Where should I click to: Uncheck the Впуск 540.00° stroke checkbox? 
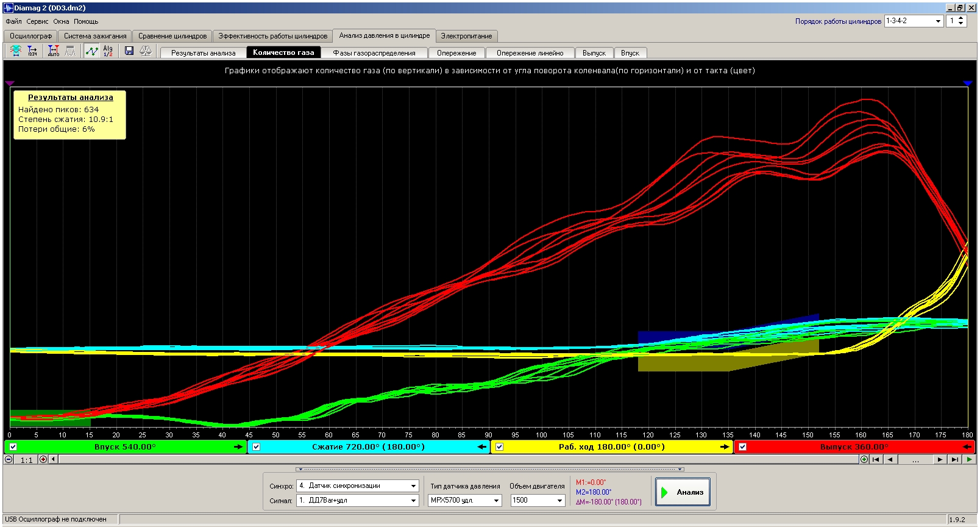[x=13, y=447]
